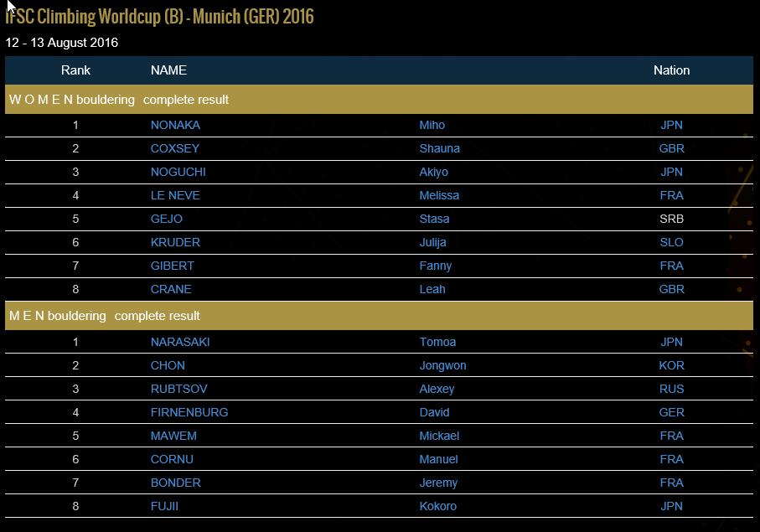This screenshot has height=532, width=760.
Task: Select JPN nation in FUJII's row
Action: coord(671,506)
